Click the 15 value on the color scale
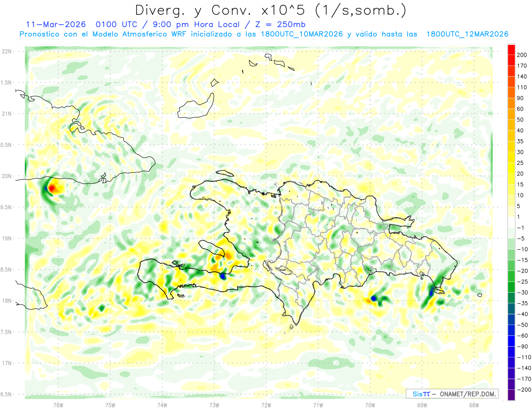Viewport: 532px width, 411px height. tap(520, 185)
